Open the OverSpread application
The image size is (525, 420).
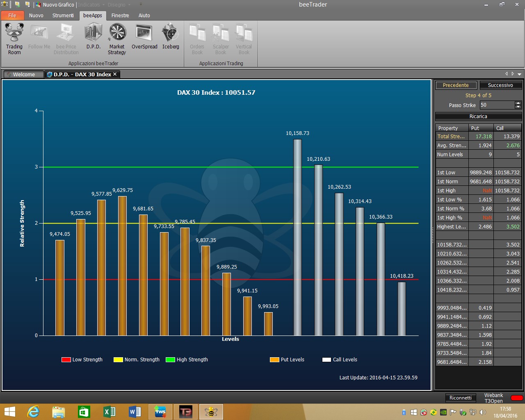(x=144, y=36)
